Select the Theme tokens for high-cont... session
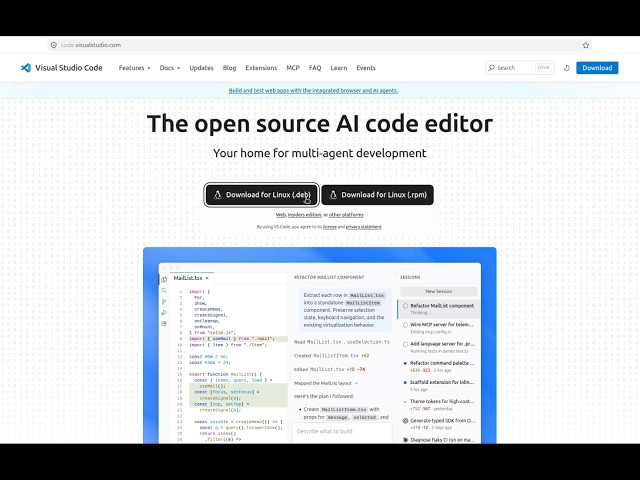The width and height of the screenshot is (640, 480). 438,404
